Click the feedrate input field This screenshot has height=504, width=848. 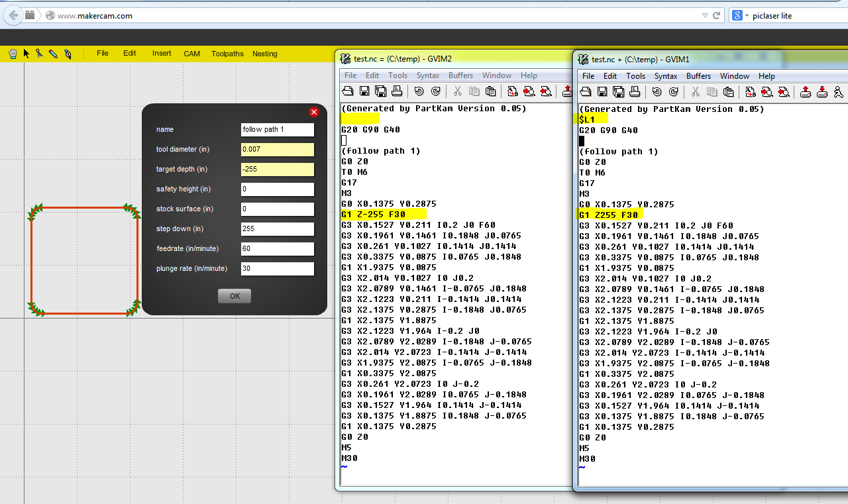point(278,249)
